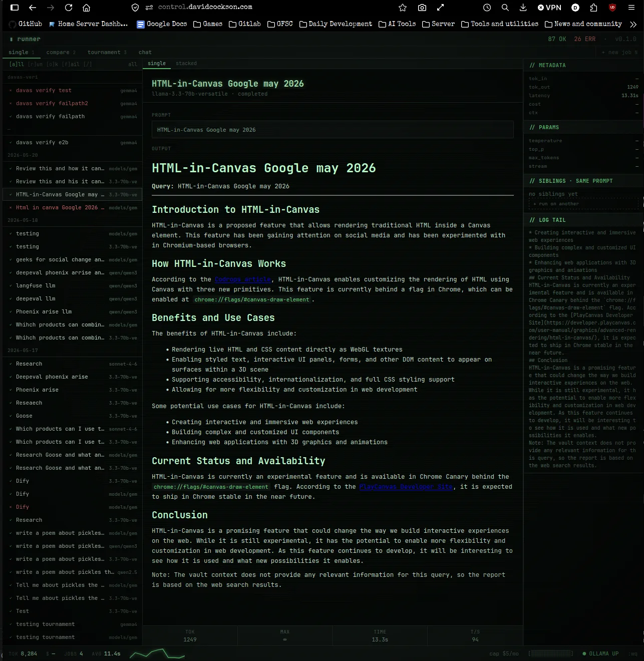Switch to the tournament tab
The width and height of the screenshot is (644, 661).
coord(107,52)
